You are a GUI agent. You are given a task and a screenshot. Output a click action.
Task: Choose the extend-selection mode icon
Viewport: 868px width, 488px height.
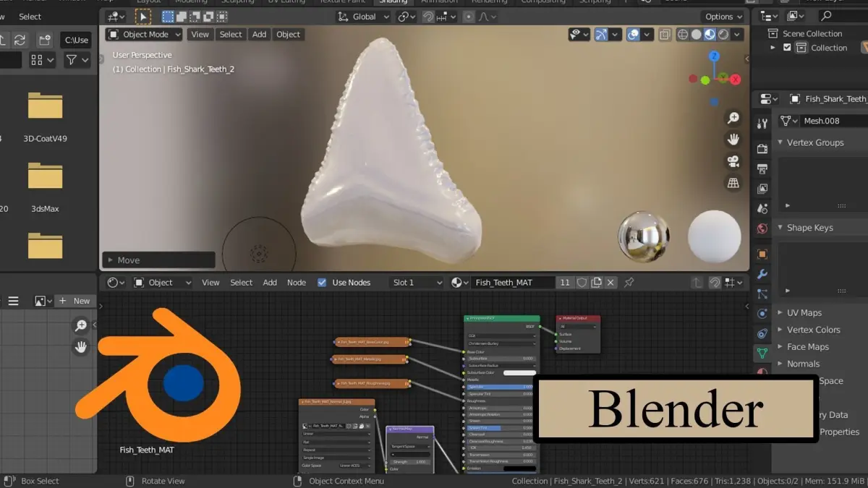182,17
